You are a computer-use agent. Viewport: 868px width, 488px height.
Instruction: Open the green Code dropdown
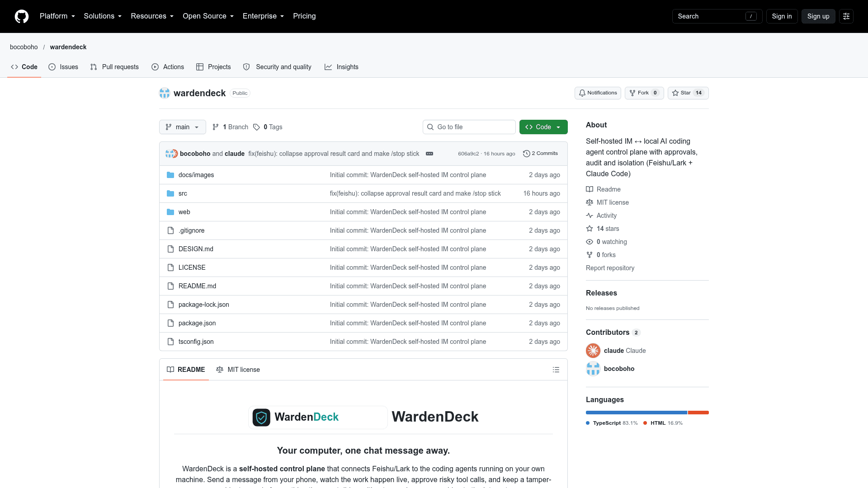[543, 127]
